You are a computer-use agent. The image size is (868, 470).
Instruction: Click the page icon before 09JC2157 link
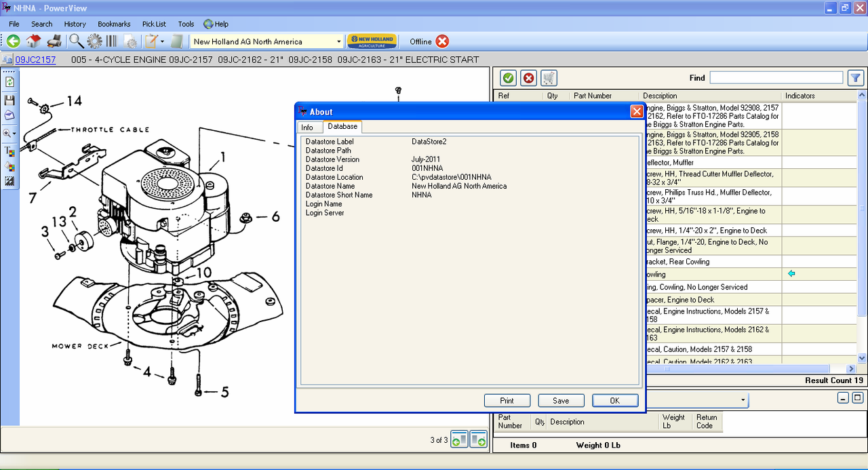(8, 60)
